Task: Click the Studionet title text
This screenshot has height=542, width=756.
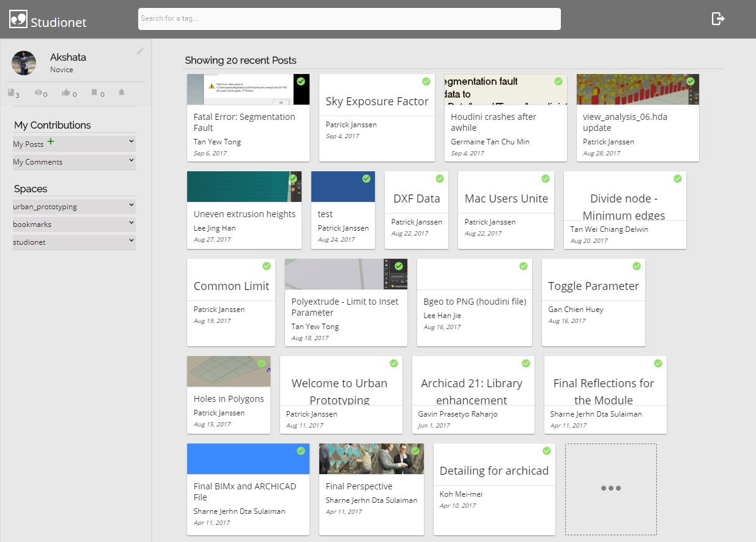Action: 59,23
